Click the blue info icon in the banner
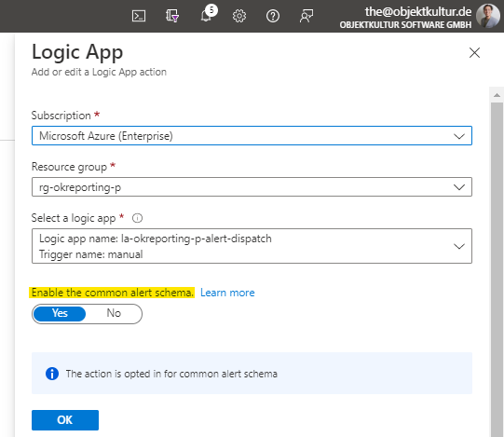504x437 pixels. [52, 374]
